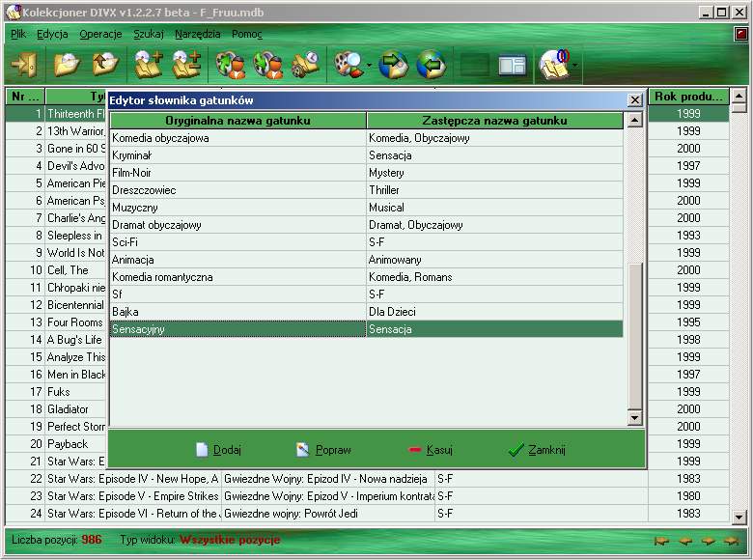Screen dimensions: 753x560
Task: Expand dropdown arrow beside help book icon
Action: click(576, 67)
